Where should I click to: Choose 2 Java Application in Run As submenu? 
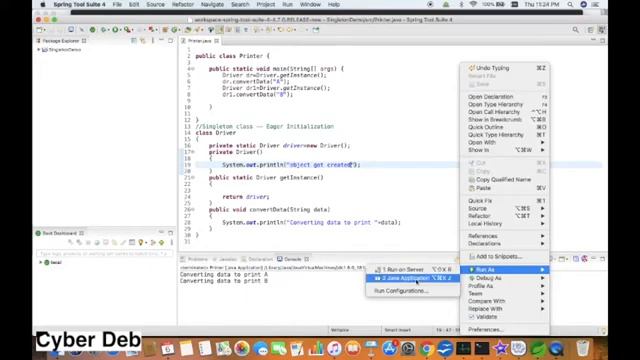click(413, 278)
